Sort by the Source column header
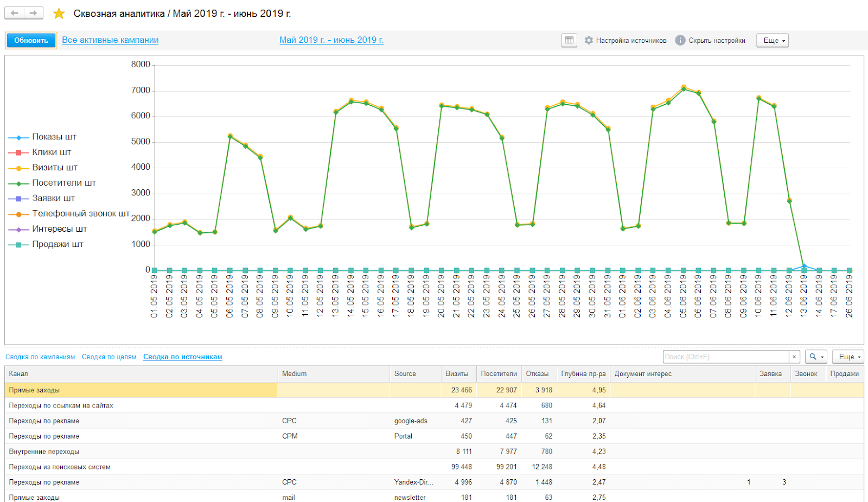Image resolution: width=868 pixels, height=502 pixels. coord(415,374)
